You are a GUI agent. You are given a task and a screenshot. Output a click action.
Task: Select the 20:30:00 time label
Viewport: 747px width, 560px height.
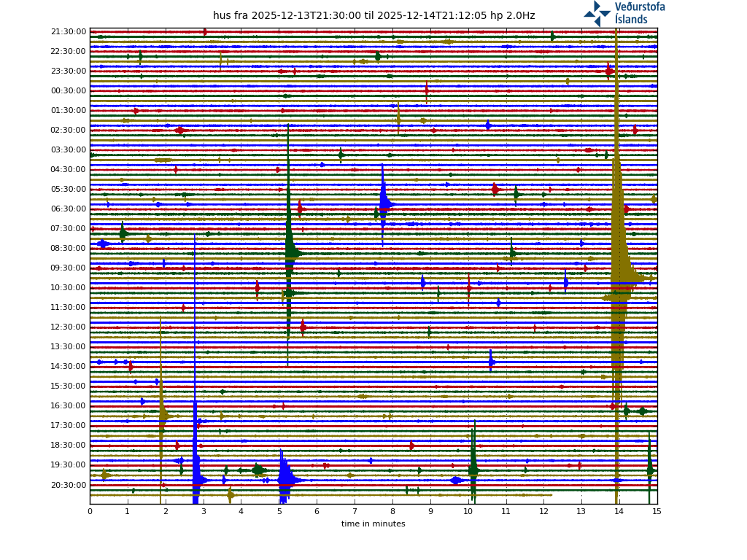pyautogui.click(x=69, y=485)
